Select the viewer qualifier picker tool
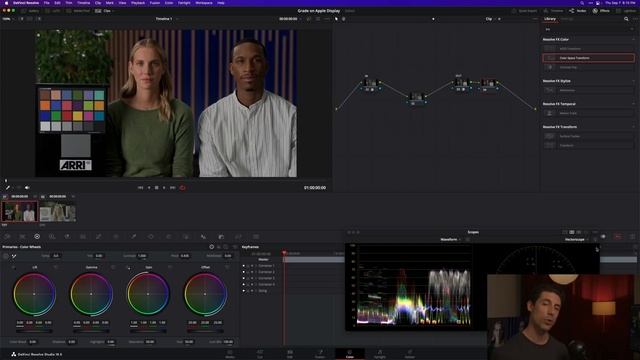 (x=7, y=188)
